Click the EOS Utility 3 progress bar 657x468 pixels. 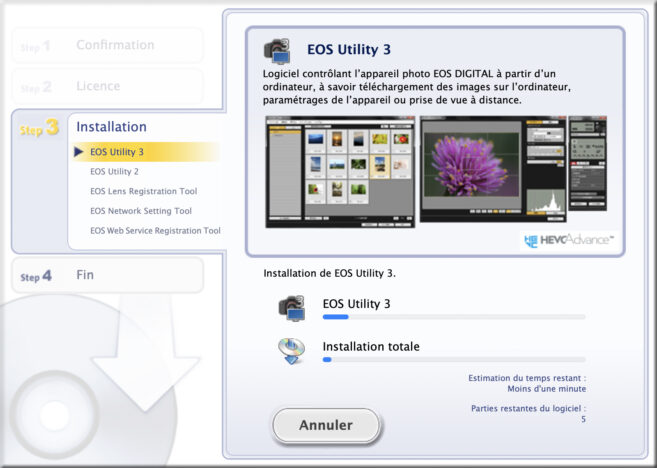[454, 317]
